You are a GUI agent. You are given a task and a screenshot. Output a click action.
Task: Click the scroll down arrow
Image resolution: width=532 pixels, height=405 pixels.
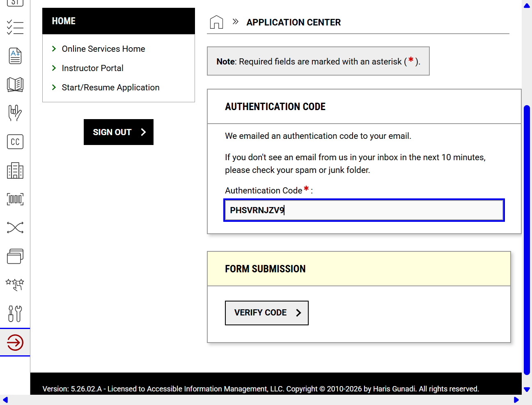pos(527,389)
